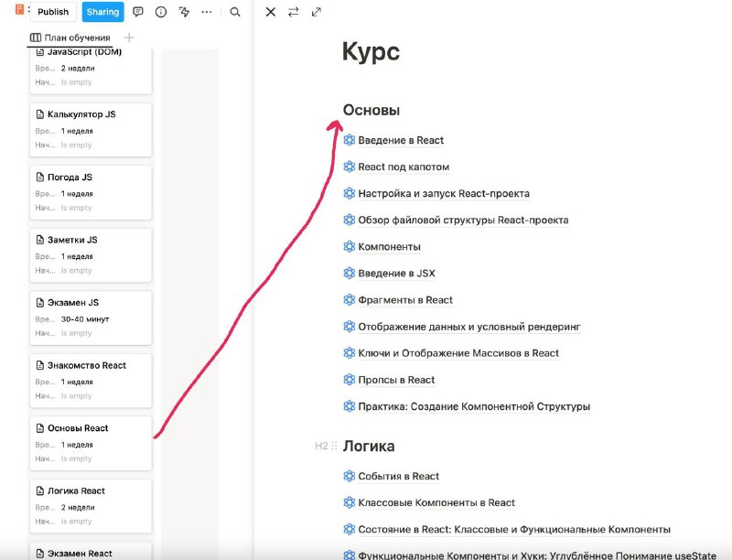Open the search magnifier icon
Viewport: 732px width, 560px height.
coord(235,12)
